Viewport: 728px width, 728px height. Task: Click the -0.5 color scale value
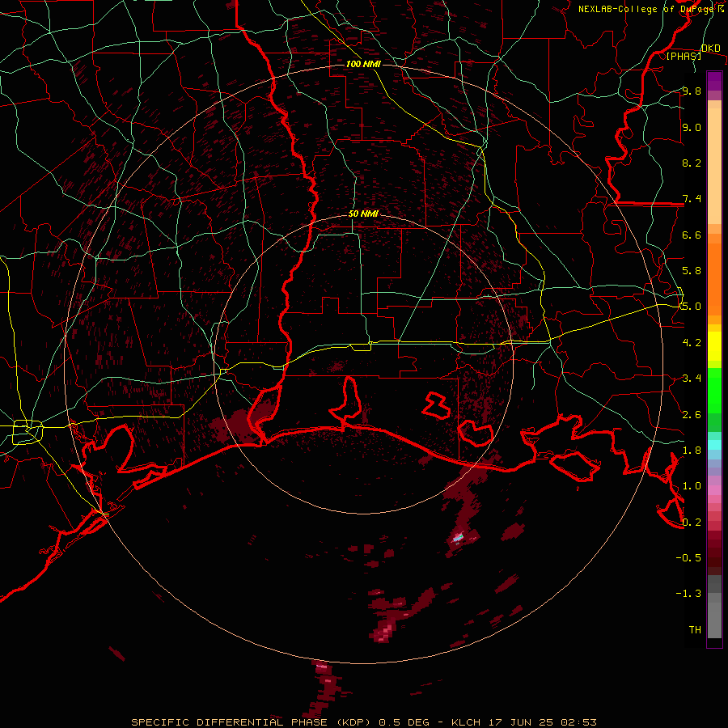pos(688,558)
